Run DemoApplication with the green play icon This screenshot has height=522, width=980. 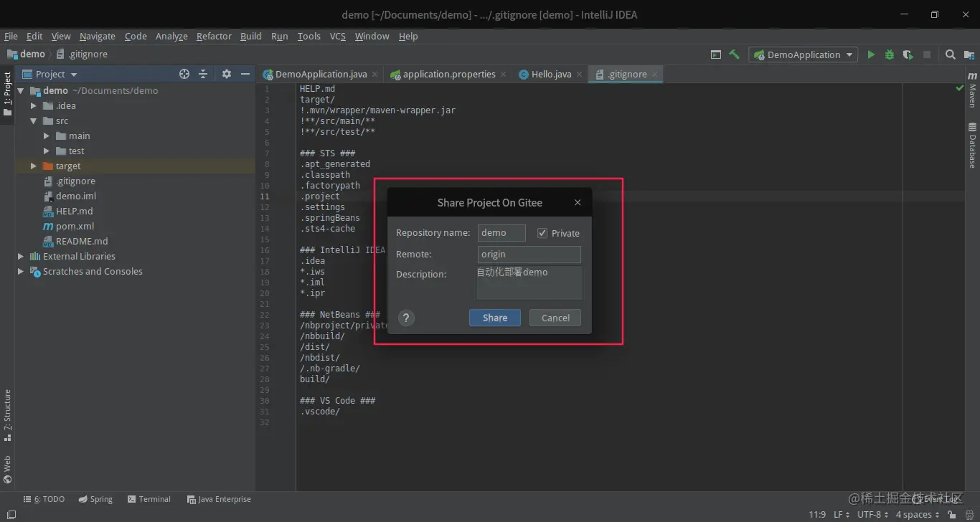click(x=871, y=54)
